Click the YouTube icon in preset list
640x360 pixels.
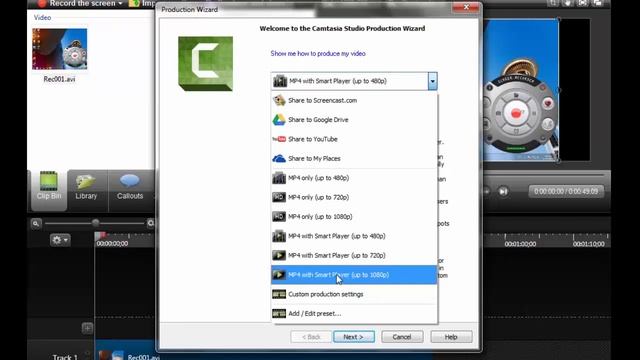pyautogui.click(x=279, y=139)
